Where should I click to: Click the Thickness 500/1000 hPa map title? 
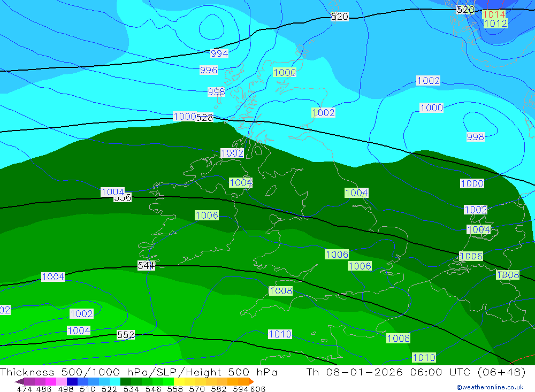pyautogui.click(x=139, y=372)
